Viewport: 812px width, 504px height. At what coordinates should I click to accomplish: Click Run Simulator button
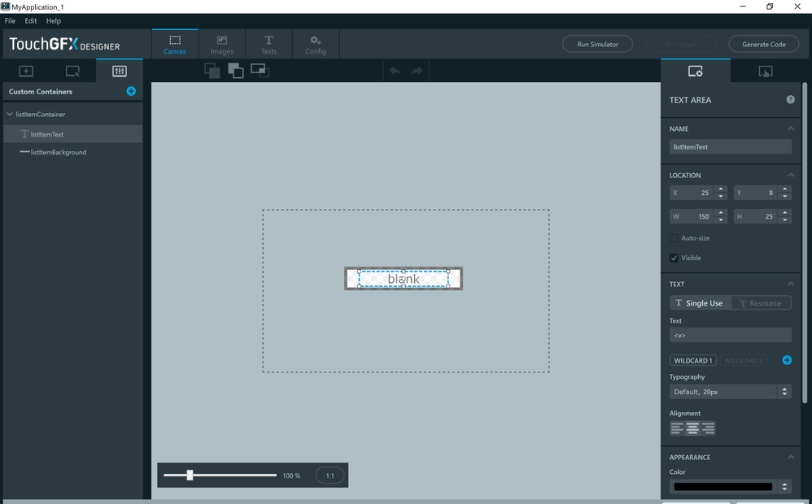pyautogui.click(x=597, y=44)
